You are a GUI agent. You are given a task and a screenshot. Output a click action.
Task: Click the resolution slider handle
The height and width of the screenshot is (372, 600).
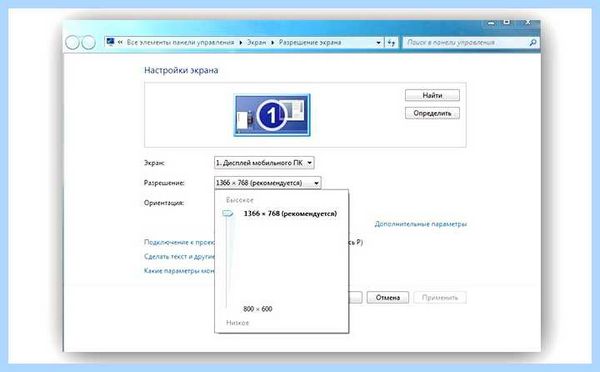[x=228, y=214]
